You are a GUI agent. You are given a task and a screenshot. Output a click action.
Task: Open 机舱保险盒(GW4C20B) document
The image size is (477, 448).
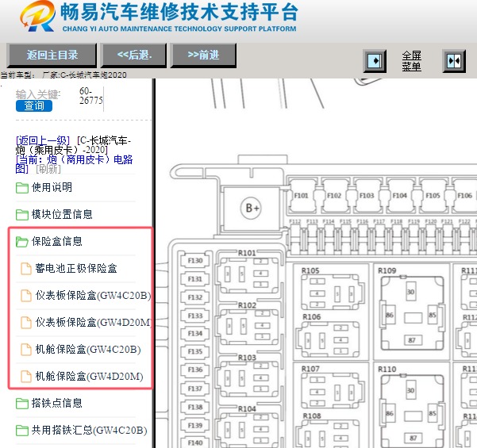pos(88,350)
